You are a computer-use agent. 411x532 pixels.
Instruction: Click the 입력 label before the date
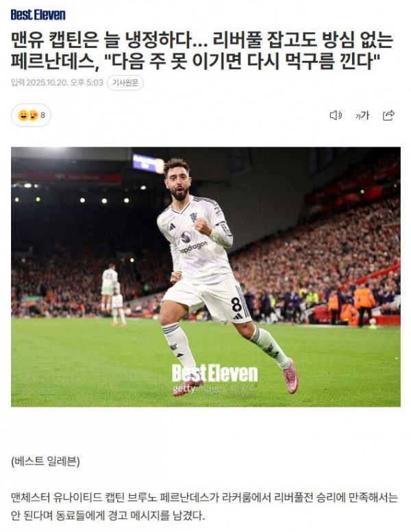(x=18, y=82)
